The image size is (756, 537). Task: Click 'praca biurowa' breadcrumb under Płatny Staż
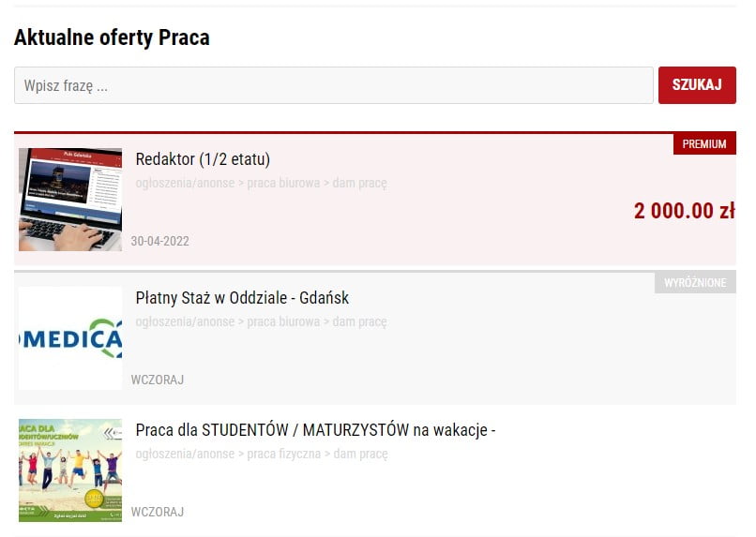click(x=283, y=321)
